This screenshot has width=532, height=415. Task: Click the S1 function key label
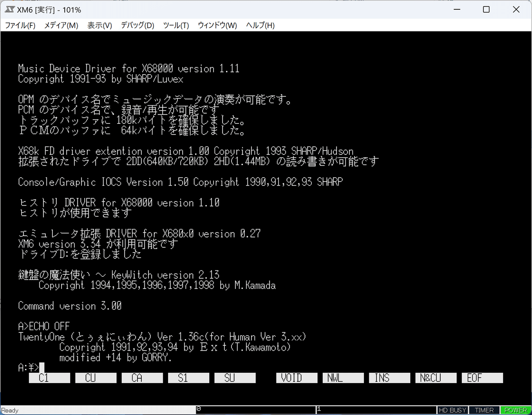tap(188, 378)
